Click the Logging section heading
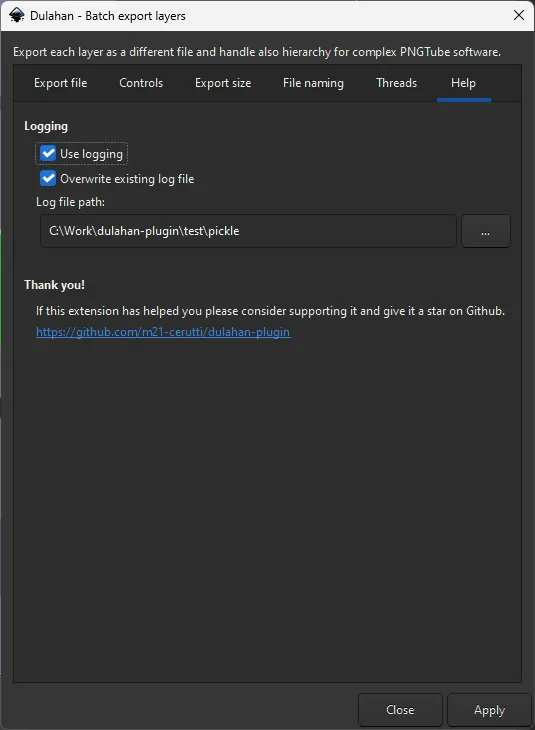535x730 pixels. [x=46, y=126]
